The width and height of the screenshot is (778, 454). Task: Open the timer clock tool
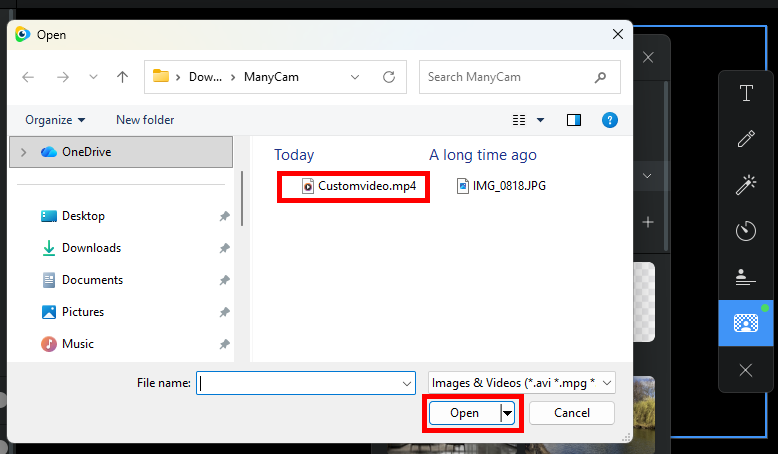pos(746,231)
